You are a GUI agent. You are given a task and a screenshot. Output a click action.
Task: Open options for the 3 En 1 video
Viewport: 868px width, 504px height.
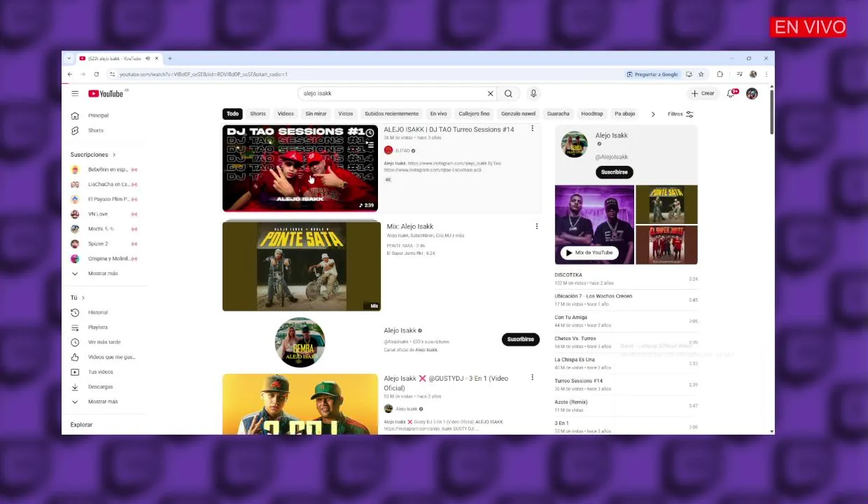(x=532, y=378)
